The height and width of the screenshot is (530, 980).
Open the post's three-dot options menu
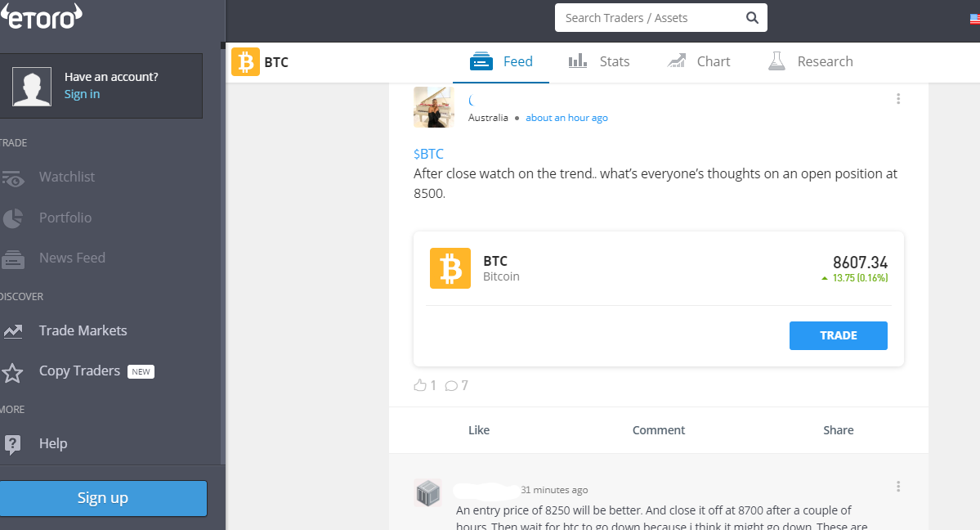898,99
